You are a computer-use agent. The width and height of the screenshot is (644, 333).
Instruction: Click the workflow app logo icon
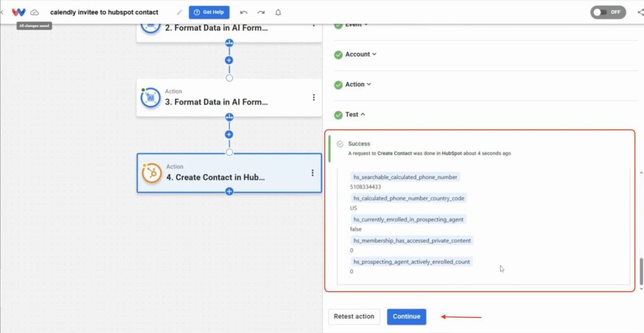(x=18, y=13)
